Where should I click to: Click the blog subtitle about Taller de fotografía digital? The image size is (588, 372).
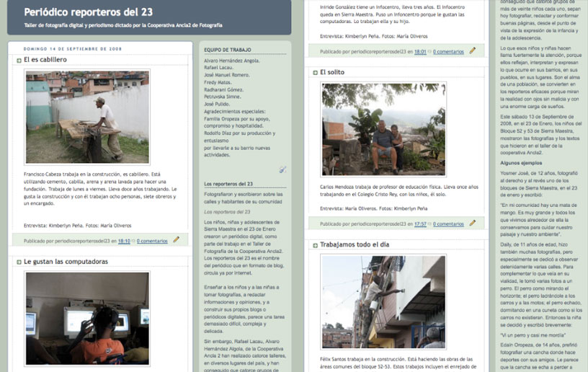123,25
